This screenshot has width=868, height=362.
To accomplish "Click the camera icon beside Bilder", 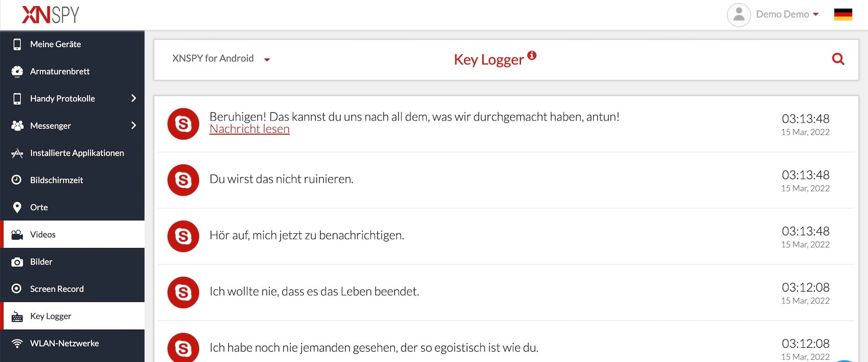I will coord(17,262).
